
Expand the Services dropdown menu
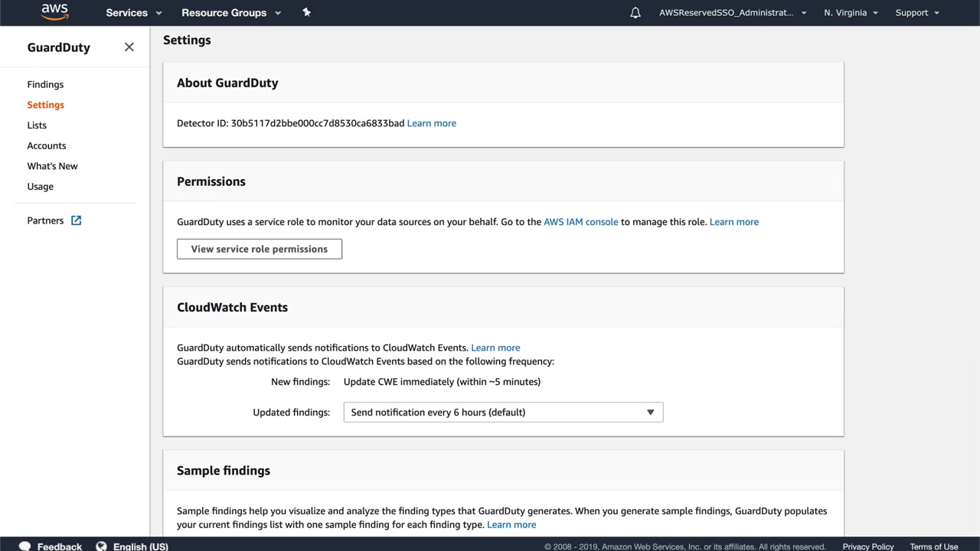(x=134, y=13)
